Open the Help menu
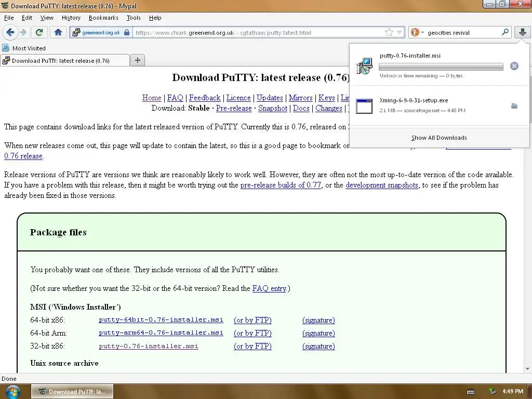Image resolution: width=532 pixels, height=399 pixels. (x=155, y=18)
